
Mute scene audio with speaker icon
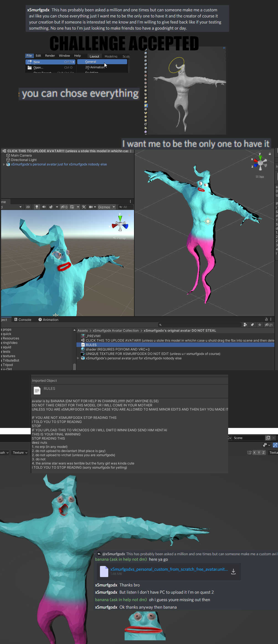(x=44, y=207)
